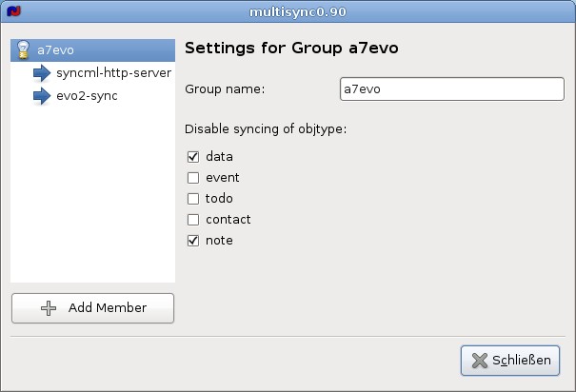
Task: Select the syncml-http-server member
Action: 113,73
